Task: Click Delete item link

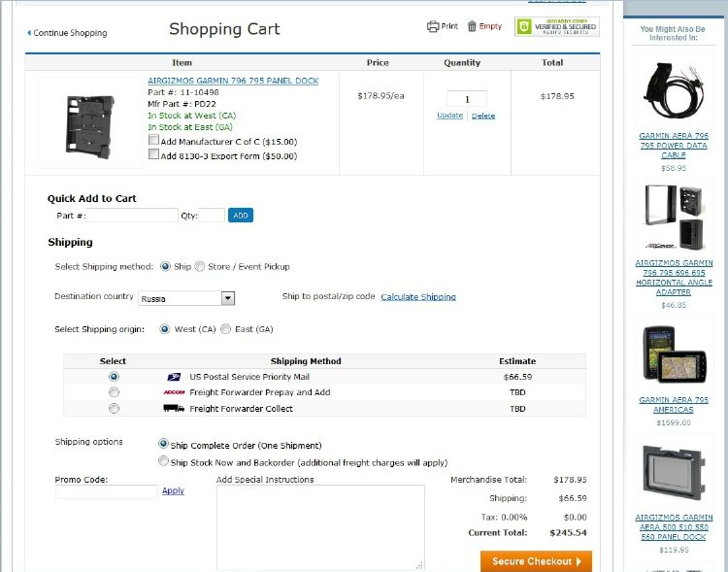Action: (x=483, y=116)
